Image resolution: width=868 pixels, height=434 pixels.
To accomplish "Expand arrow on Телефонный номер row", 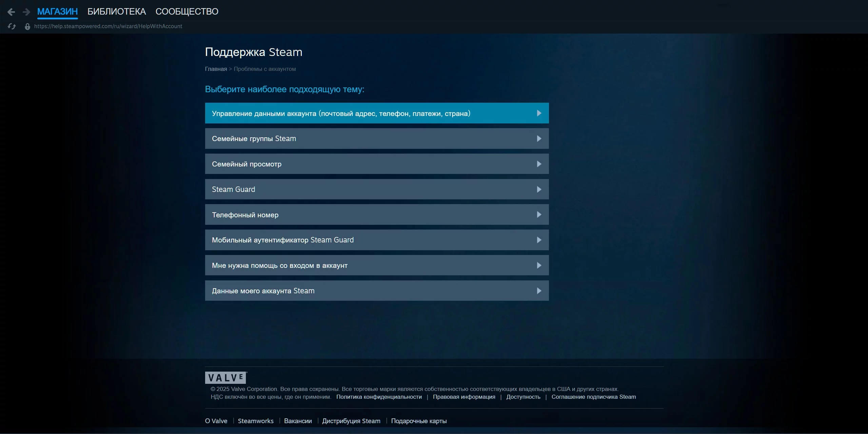I will point(539,215).
